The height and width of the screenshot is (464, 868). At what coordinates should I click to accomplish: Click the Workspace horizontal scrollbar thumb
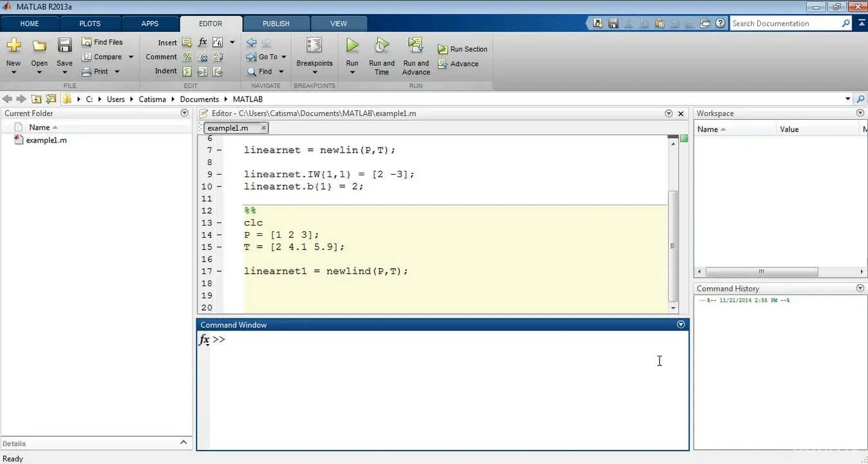pos(762,272)
